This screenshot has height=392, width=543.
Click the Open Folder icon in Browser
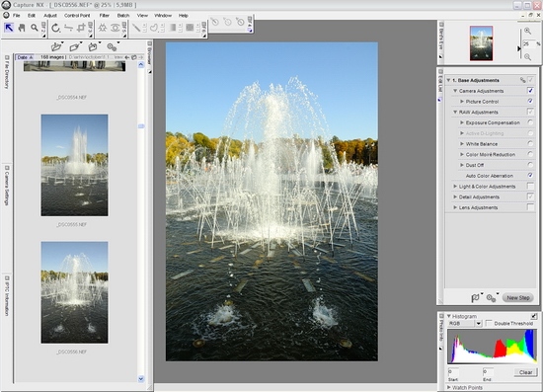(x=56, y=46)
